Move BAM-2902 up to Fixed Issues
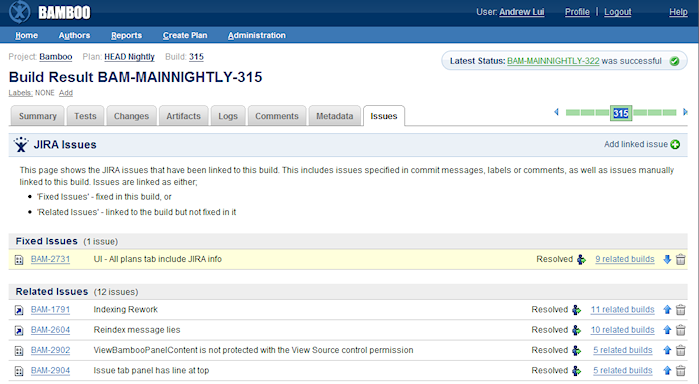Viewport: 699px width, 384px height. 667,350
